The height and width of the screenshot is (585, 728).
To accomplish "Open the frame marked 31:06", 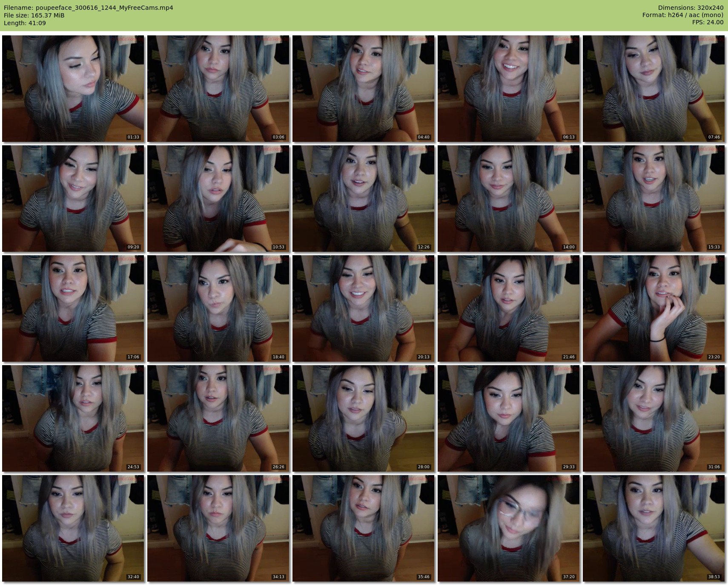I will tap(654, 418).
